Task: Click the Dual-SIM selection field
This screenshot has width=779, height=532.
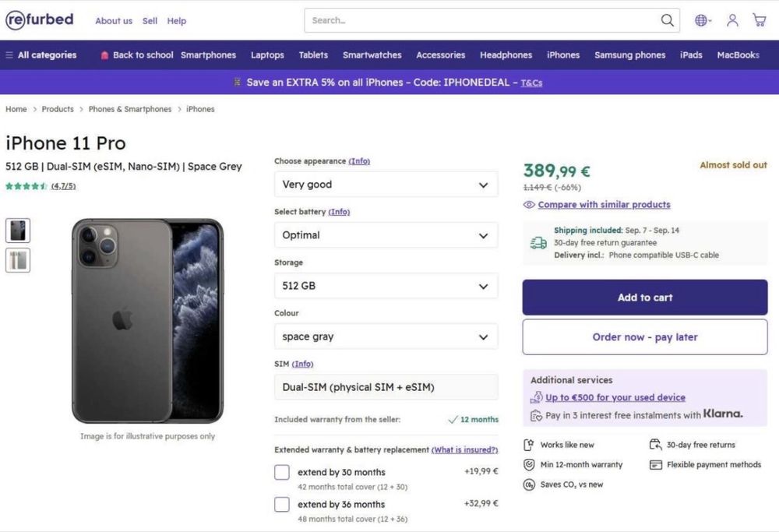Action: point(386,387)
